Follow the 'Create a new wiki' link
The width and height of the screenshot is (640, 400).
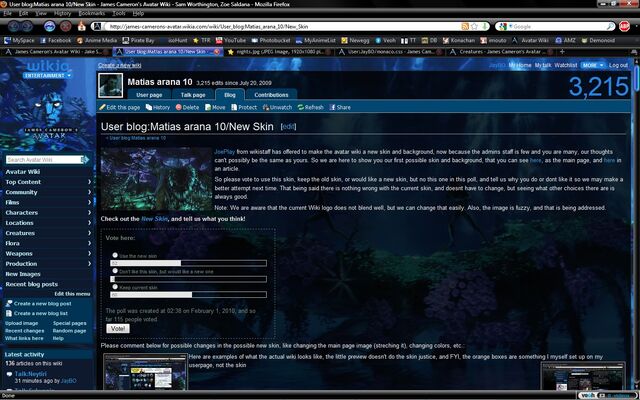click(120, 65)
